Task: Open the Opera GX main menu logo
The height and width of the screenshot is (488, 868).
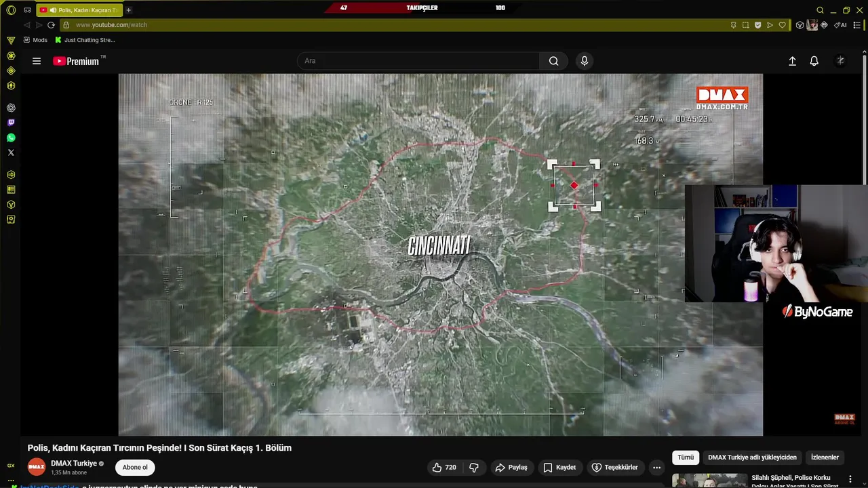Action: pyautogui.click(x=11, y=10)
